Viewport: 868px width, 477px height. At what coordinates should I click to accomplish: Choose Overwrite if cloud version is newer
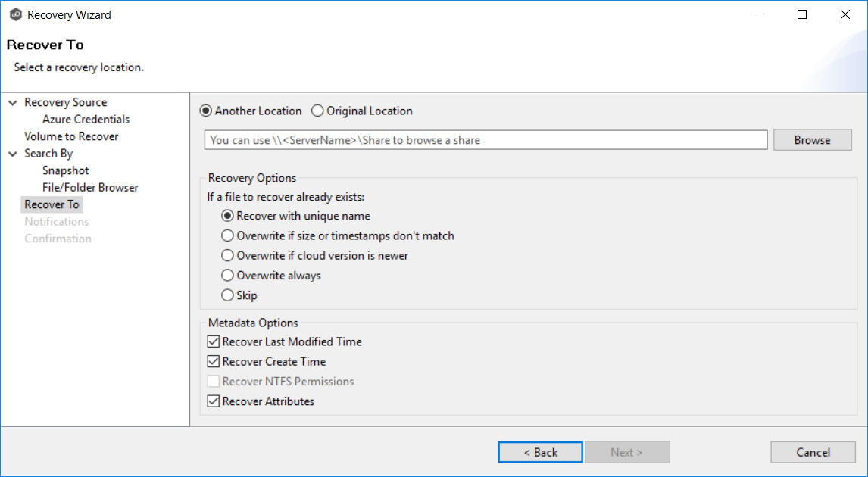coord(227,256)
